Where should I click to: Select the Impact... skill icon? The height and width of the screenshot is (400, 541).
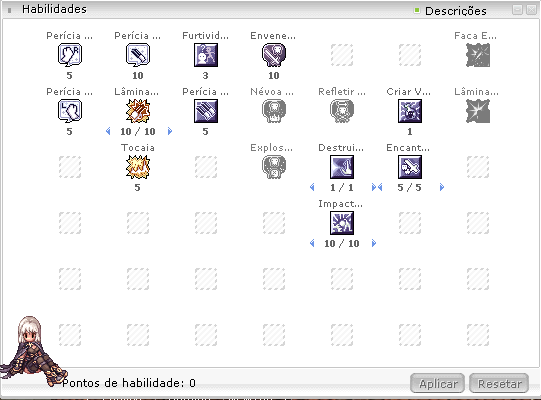342,223
